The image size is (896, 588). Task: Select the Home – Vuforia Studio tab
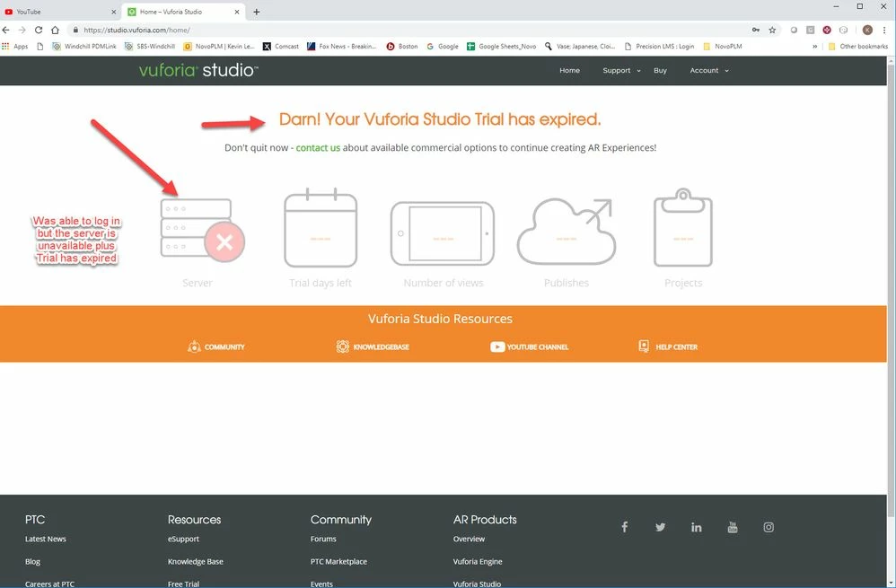pyautogui.click(x=182, y=12)
